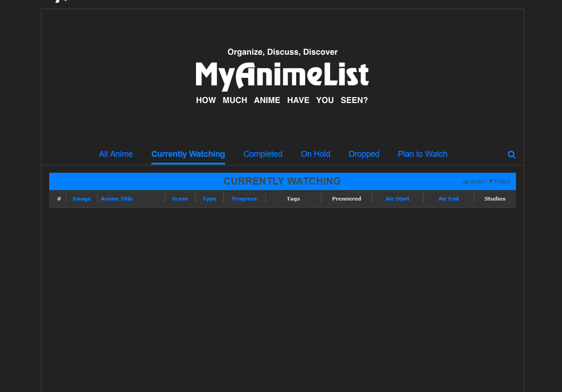Sort by Image column header
The height and width of the screenshot is (392, 562).
(82, 199)
